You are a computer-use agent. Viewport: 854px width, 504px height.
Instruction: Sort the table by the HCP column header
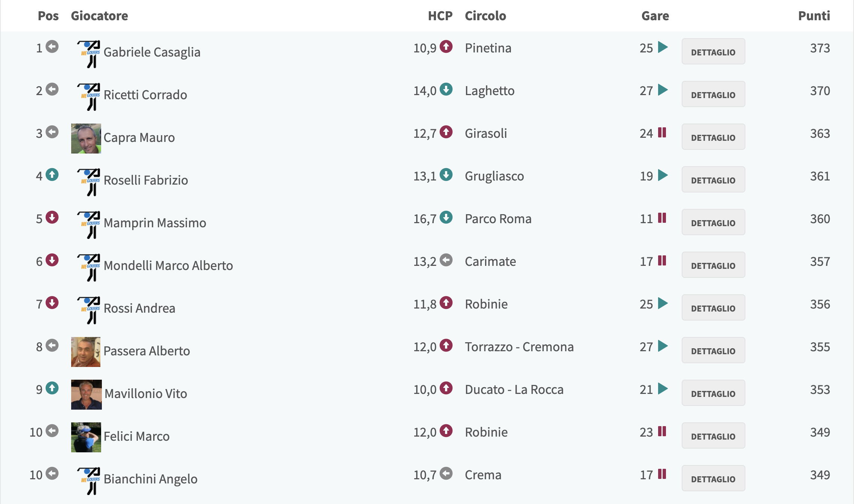coord(440,16)
